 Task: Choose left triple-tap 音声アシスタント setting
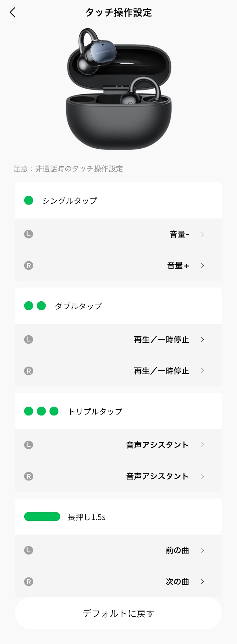click(157, 445)
